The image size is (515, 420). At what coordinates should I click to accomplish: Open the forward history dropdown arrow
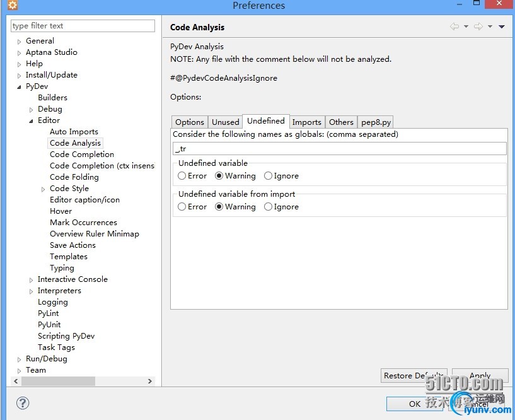pos(490,26)
